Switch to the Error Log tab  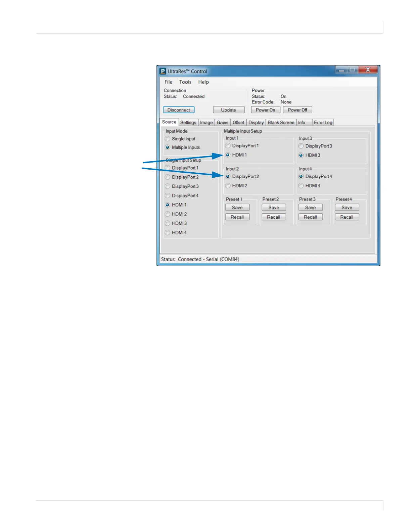(323, 123)
